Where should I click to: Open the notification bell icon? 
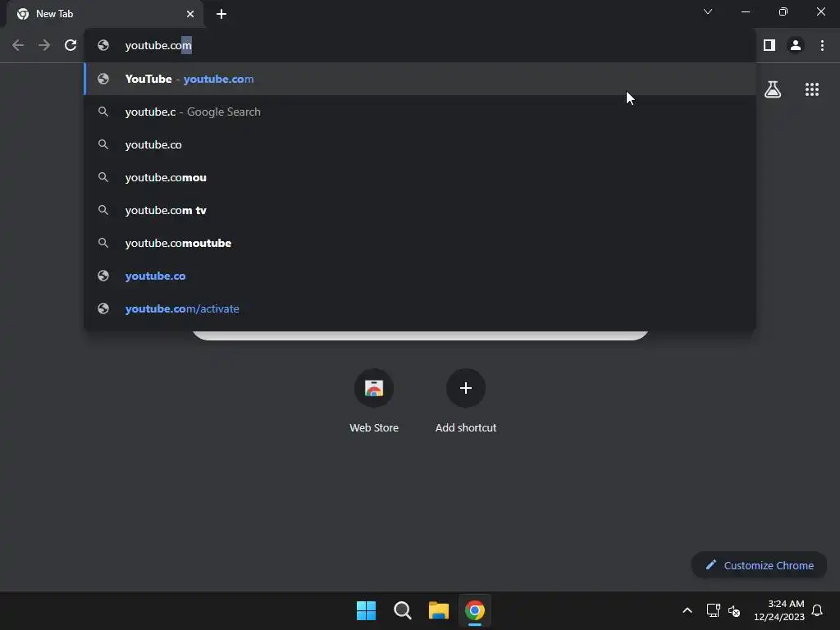pos(817,610)
